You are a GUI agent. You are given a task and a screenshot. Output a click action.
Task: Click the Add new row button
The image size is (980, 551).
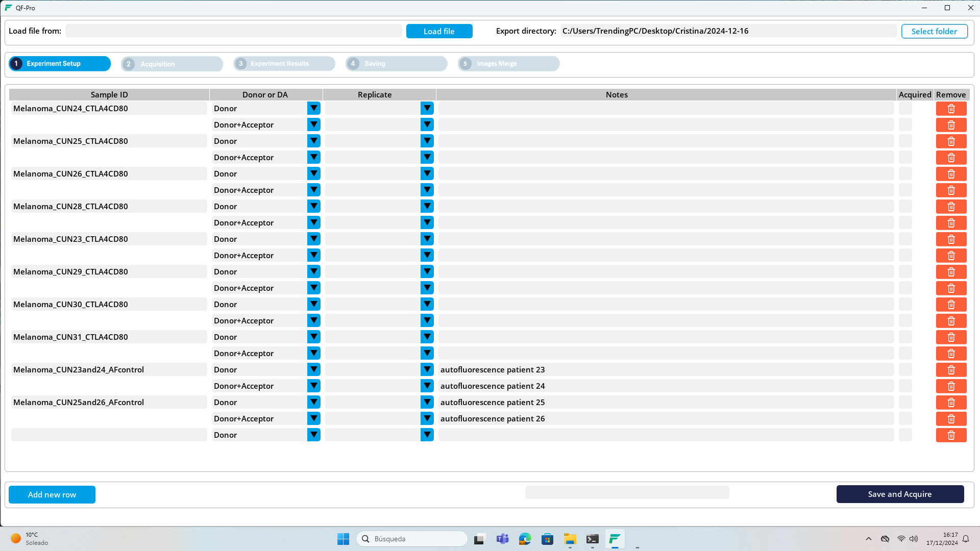(52, 494)
